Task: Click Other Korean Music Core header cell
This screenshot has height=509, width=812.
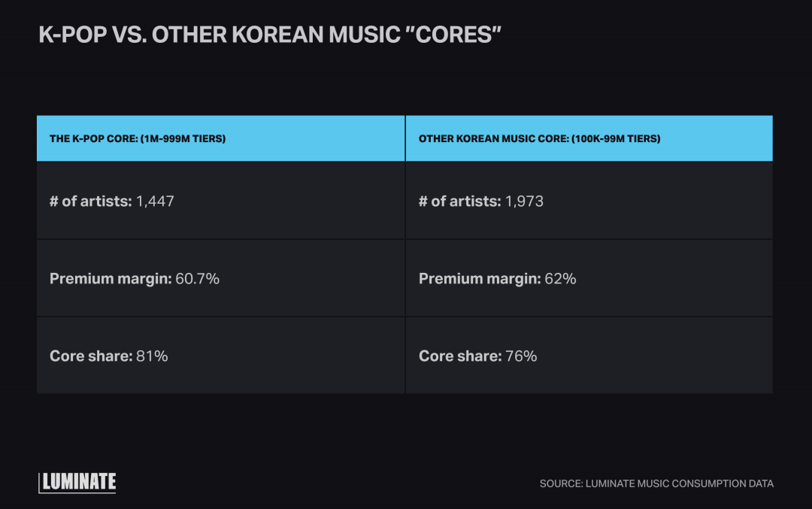Action: coord(589,138)
